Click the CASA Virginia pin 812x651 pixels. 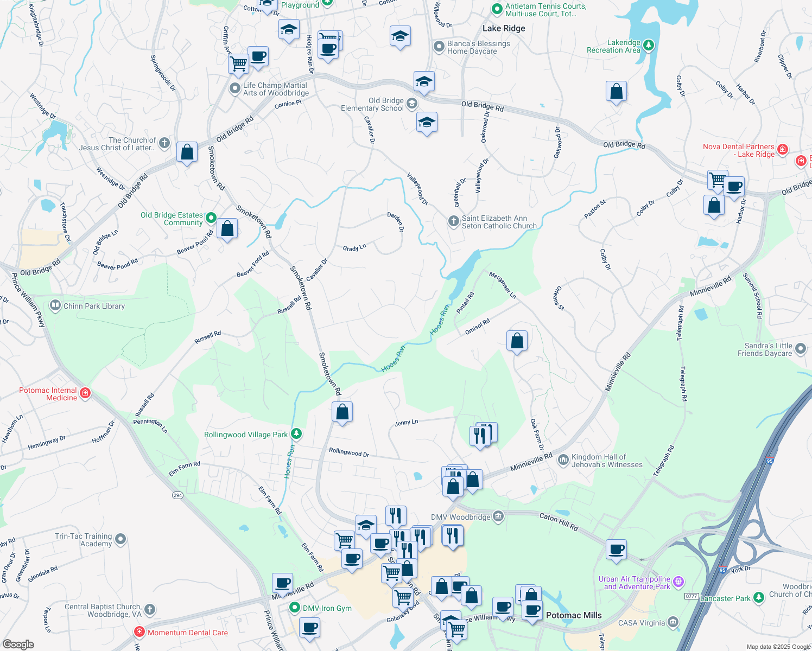(x=673, y=622)
